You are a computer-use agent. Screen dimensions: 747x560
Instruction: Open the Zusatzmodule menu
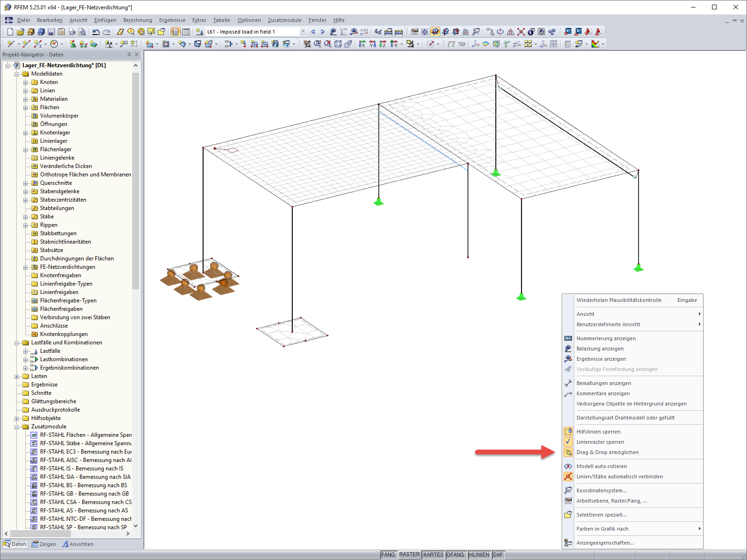click(285, 20)
